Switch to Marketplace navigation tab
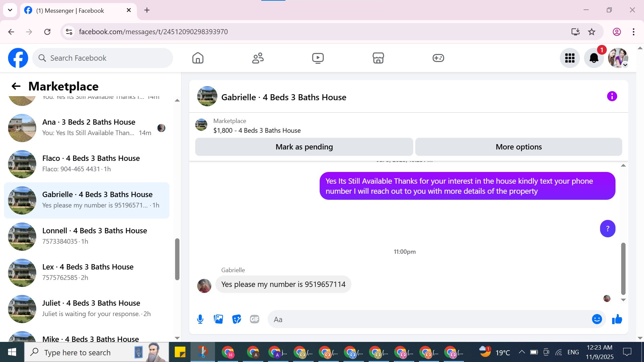 [x=378, y=58]
